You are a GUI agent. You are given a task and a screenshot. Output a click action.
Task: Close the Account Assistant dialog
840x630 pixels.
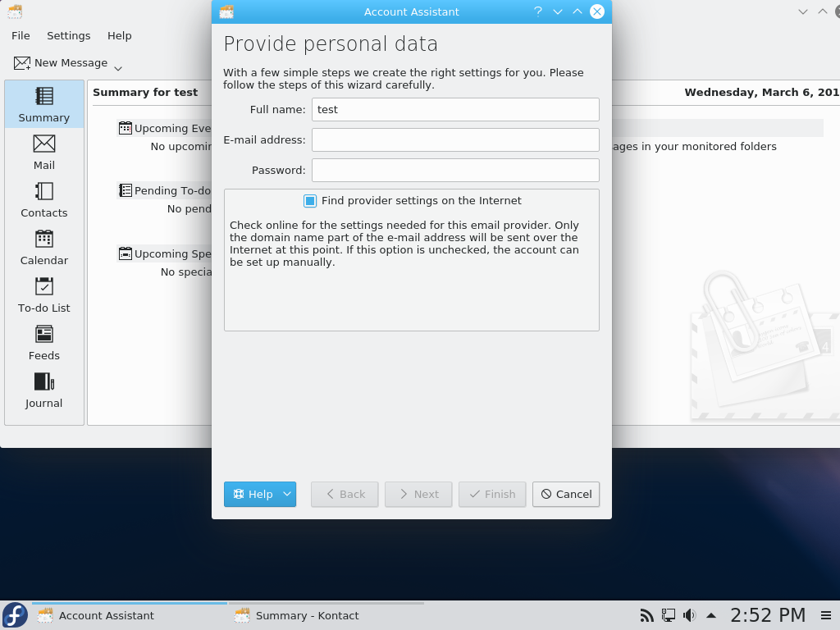(597, 11)
